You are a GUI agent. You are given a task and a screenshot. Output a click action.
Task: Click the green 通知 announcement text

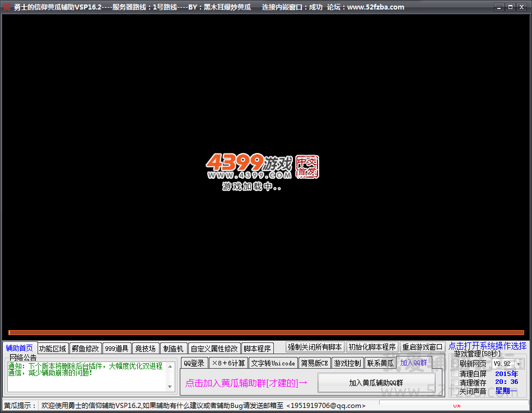pyautogui.click(x=85, y=369)
